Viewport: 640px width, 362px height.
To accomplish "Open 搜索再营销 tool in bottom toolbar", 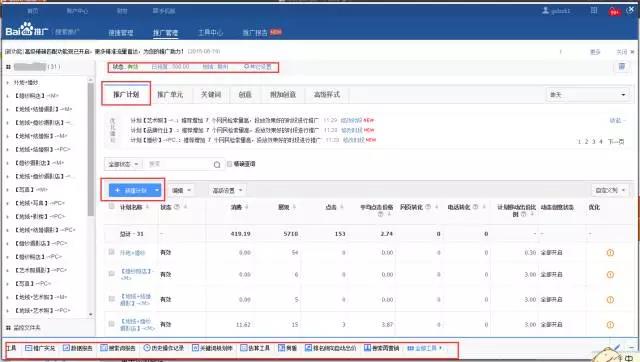I will 382,348.
